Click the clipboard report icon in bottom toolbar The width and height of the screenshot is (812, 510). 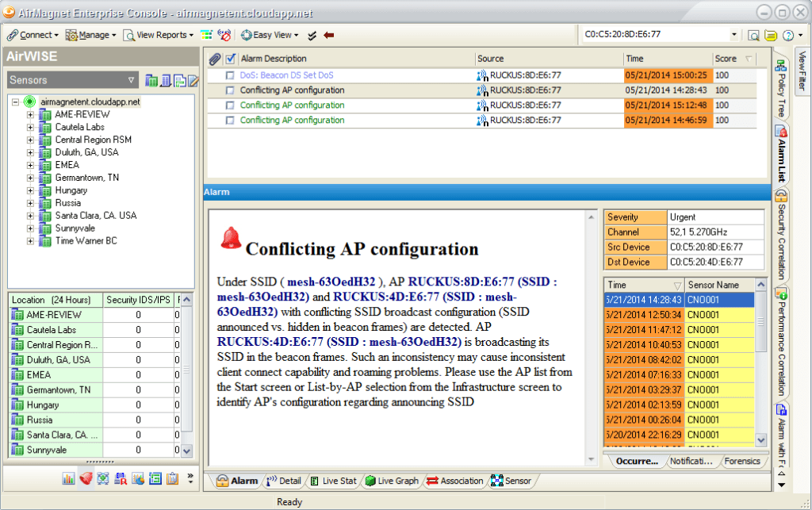172,479
